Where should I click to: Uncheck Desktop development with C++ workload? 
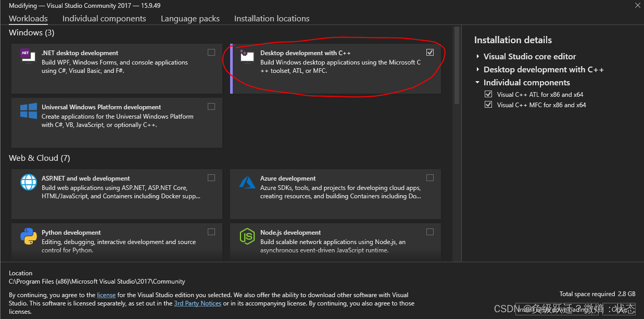430,52
